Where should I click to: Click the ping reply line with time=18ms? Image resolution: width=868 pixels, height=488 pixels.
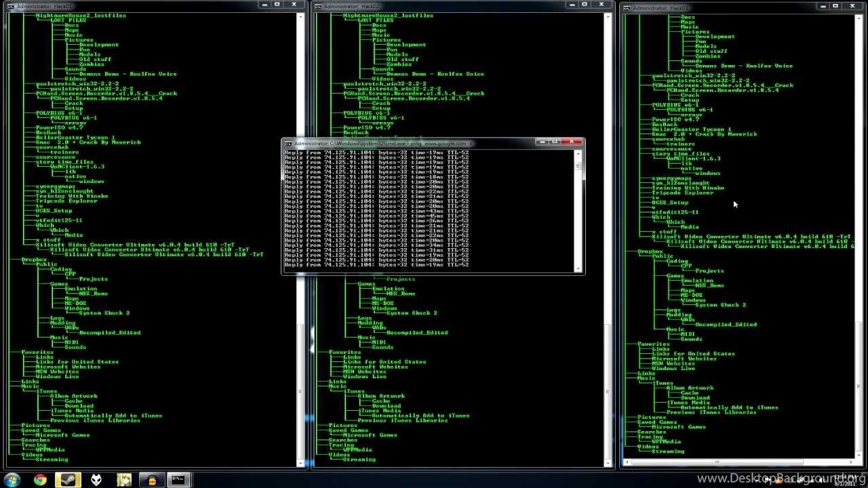coord(376,177)
